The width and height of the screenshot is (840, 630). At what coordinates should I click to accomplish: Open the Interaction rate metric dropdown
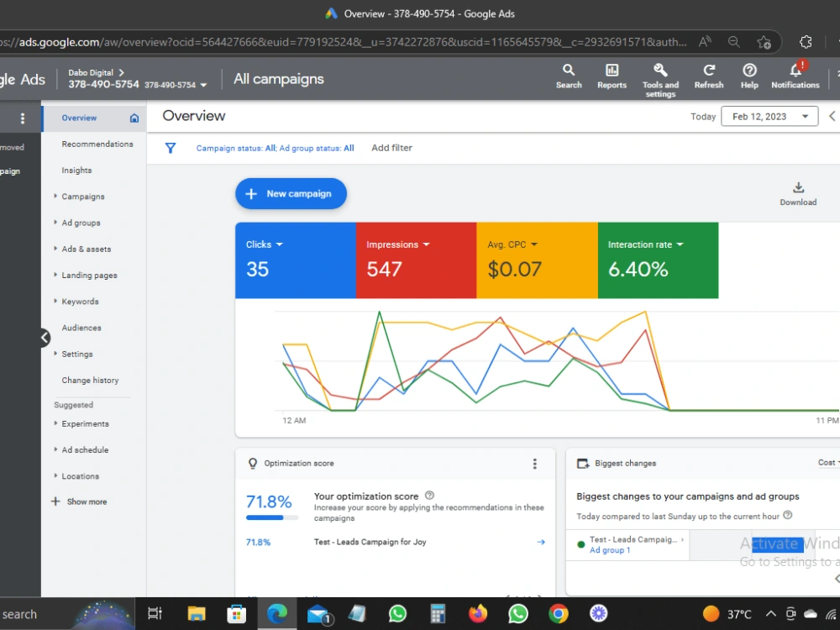[645, 244]
